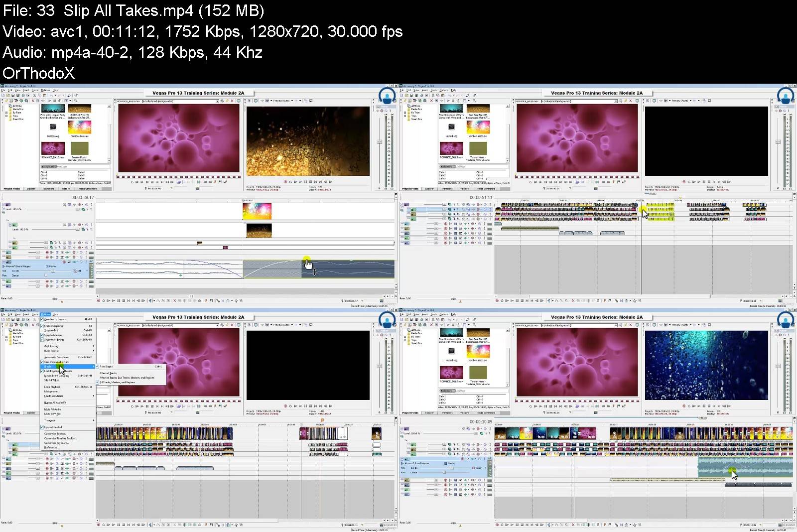The image size is (797, 532).
Task: Adjust master volume fader beside gold-dust preview
Action: click(x=379, y=141)
